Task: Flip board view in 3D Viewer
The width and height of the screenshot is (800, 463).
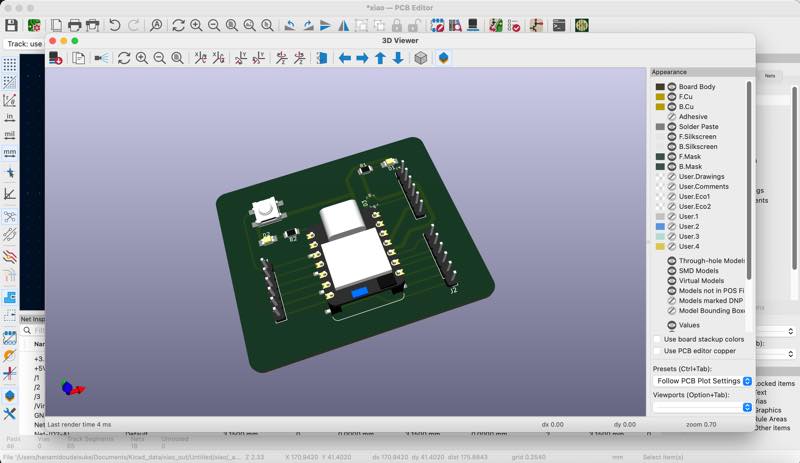Action: point(322,58)
